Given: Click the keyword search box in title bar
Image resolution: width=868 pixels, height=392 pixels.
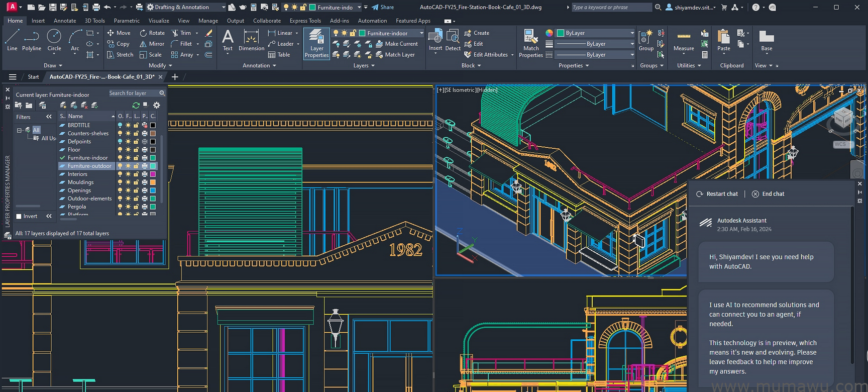Looking at the screenshot, I should tap(611, 7).
